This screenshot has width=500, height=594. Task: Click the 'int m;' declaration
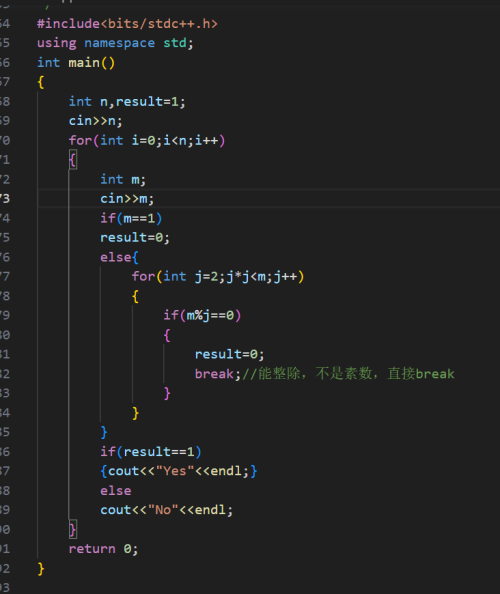[x=123, y=179]
